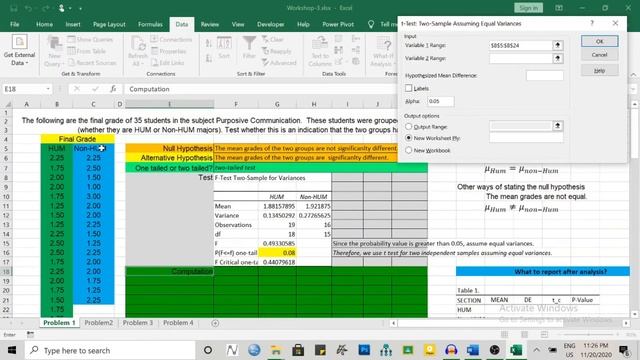Click the Get External Data icon

click(19, 42)
